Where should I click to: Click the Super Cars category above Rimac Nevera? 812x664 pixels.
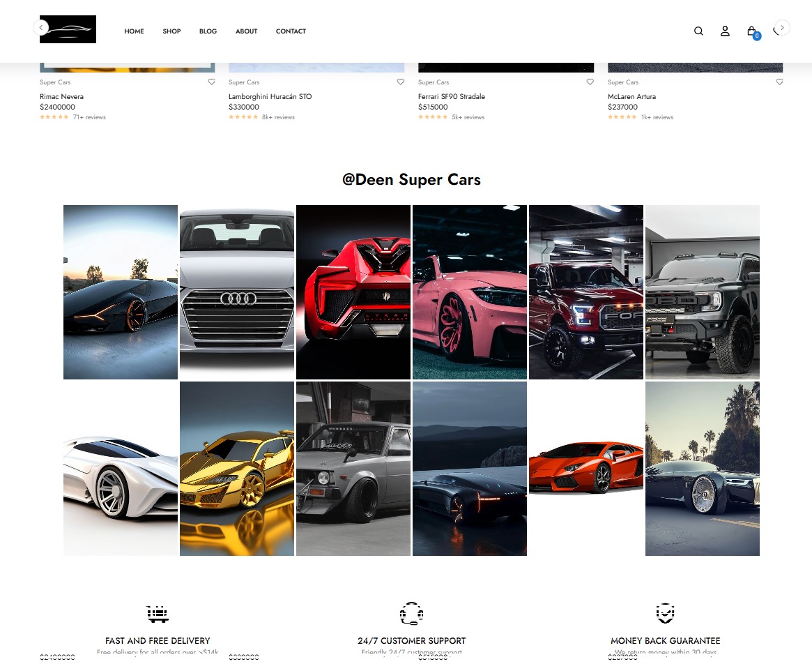click(x=55, y=82)
